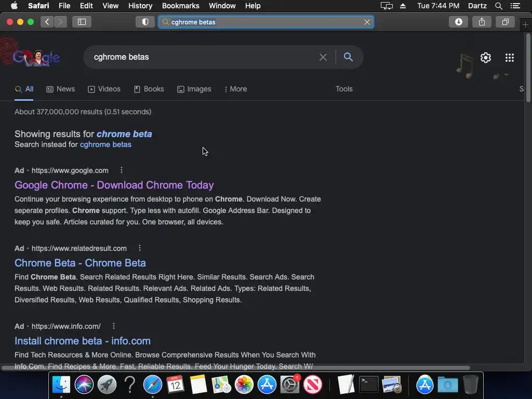
Task: Clear the Safari address bar text
Action: click(x=367, y=22)
